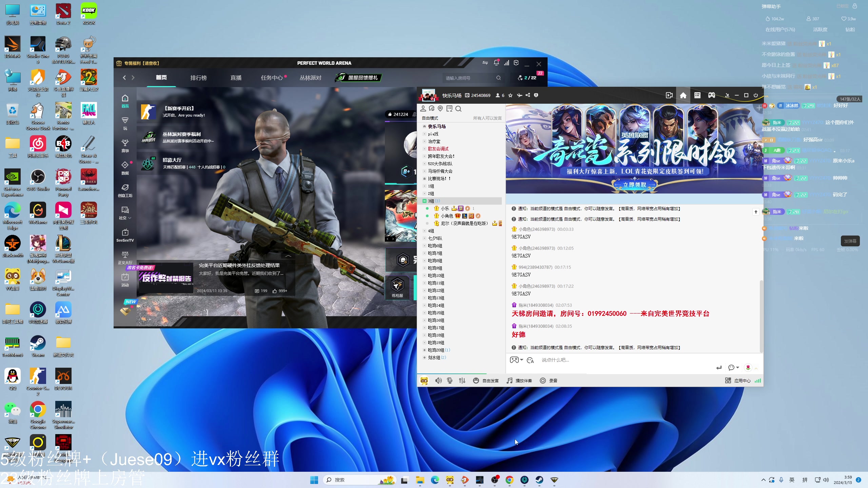
Task: Open Steam from the taskbar
Action: click(x=539, y=480)
